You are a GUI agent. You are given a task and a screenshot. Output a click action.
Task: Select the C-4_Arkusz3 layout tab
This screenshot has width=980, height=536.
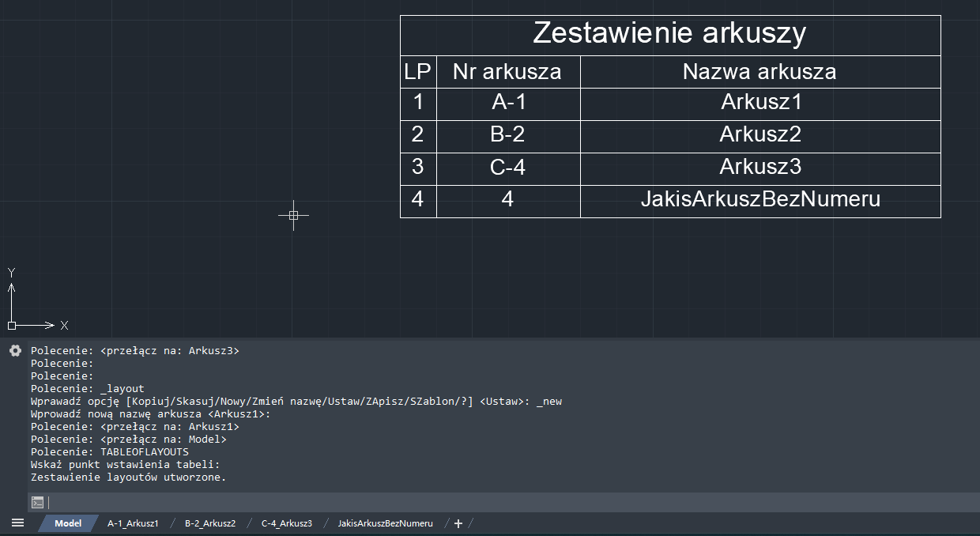click(x=286, y=523)
